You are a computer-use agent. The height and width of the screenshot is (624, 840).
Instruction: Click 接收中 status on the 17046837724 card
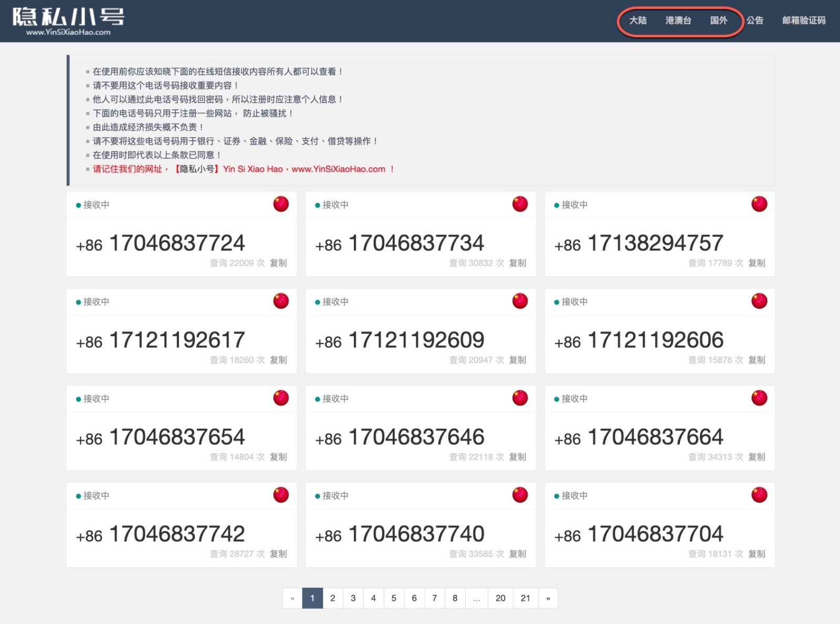(93, 205)
